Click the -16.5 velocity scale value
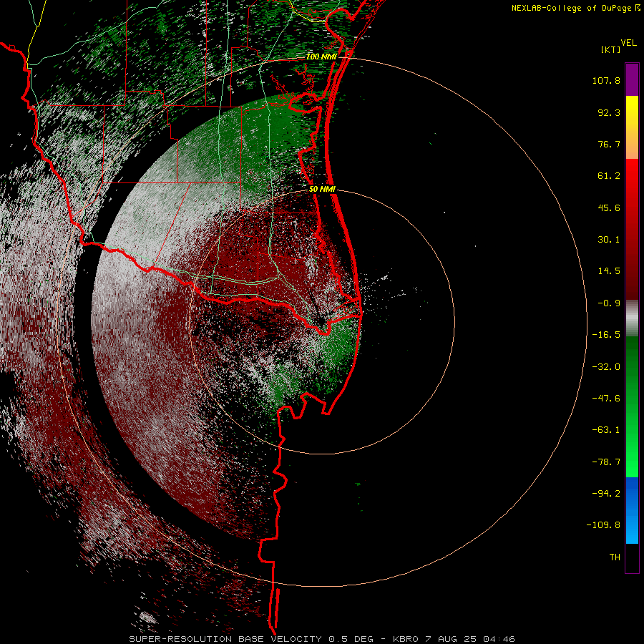644x644 pixels. [606, 335]
